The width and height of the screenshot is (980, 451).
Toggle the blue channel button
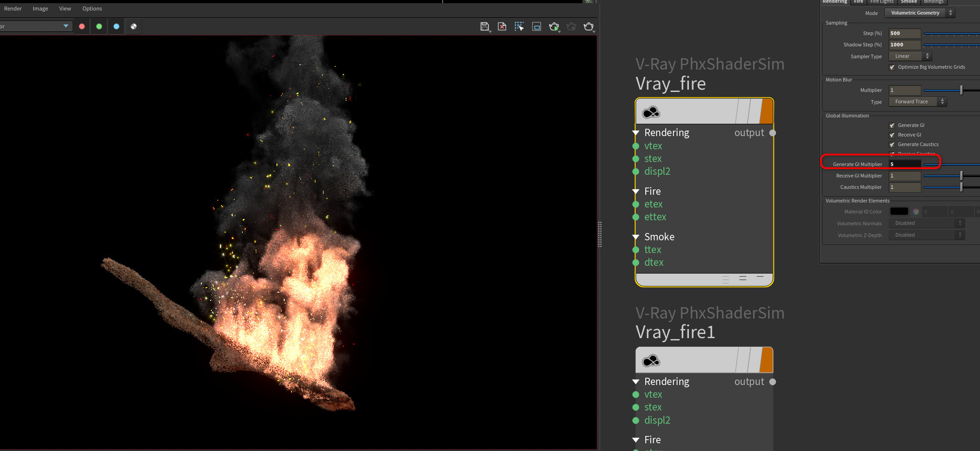click(116, 26)
